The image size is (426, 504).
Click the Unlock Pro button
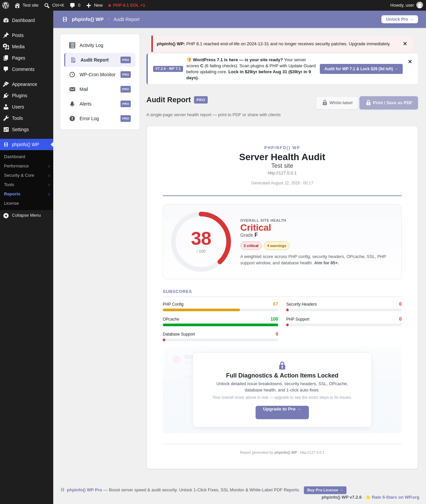[x=399, y=19]
